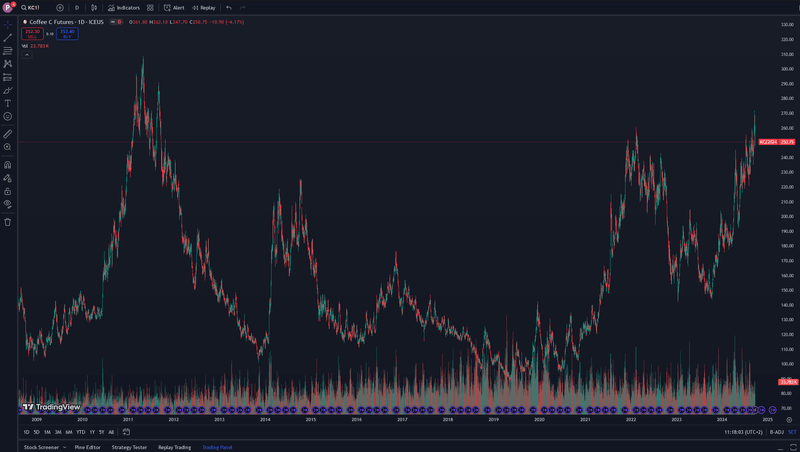Open the D timeframe interval selector

tap(77, 8)
